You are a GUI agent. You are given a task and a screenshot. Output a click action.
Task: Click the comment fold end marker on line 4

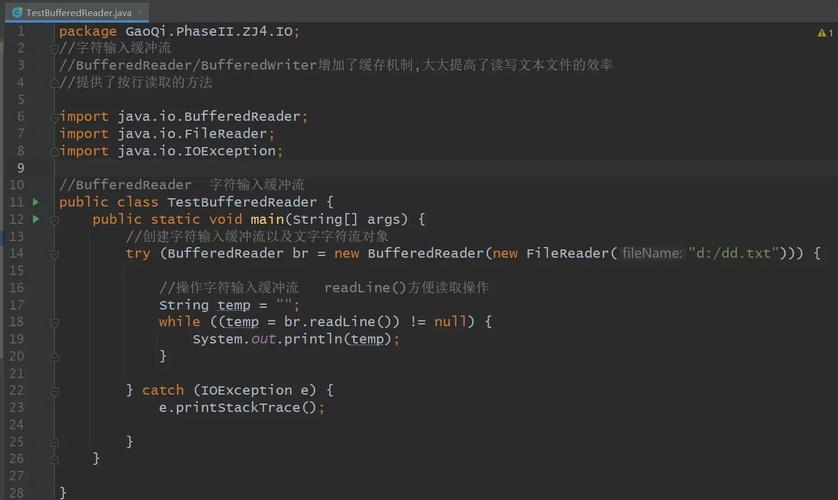click(54, 83)
